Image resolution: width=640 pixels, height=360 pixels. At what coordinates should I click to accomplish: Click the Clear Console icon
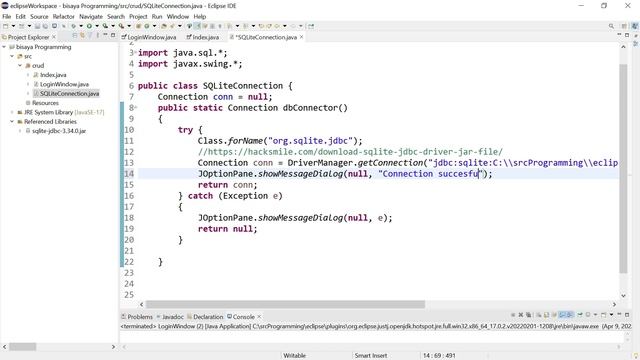click(539, 315)
